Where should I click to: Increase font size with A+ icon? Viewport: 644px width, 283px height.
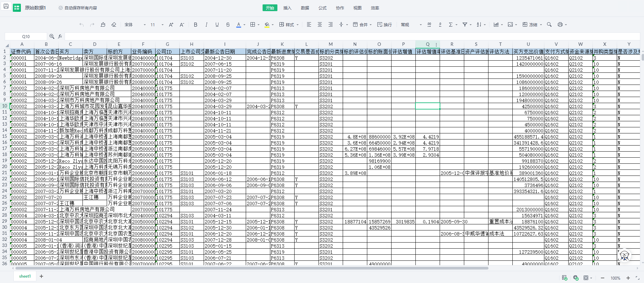(x=171, y=25)
